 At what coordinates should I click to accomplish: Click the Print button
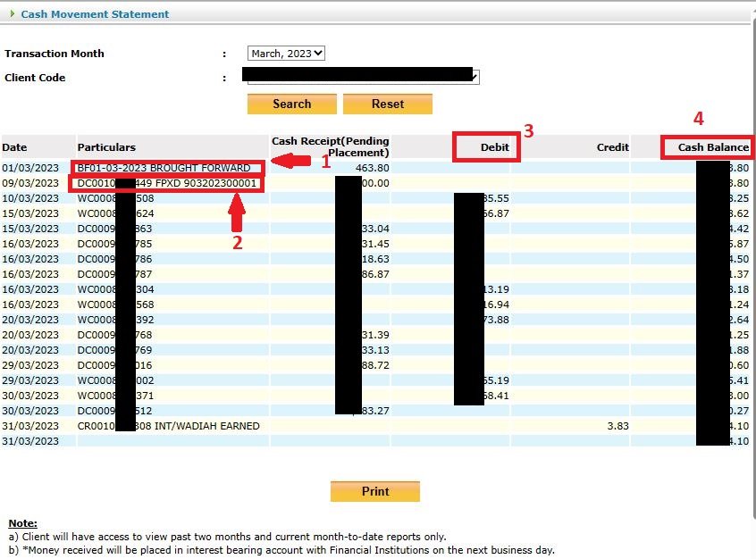[x=374, y=491]
